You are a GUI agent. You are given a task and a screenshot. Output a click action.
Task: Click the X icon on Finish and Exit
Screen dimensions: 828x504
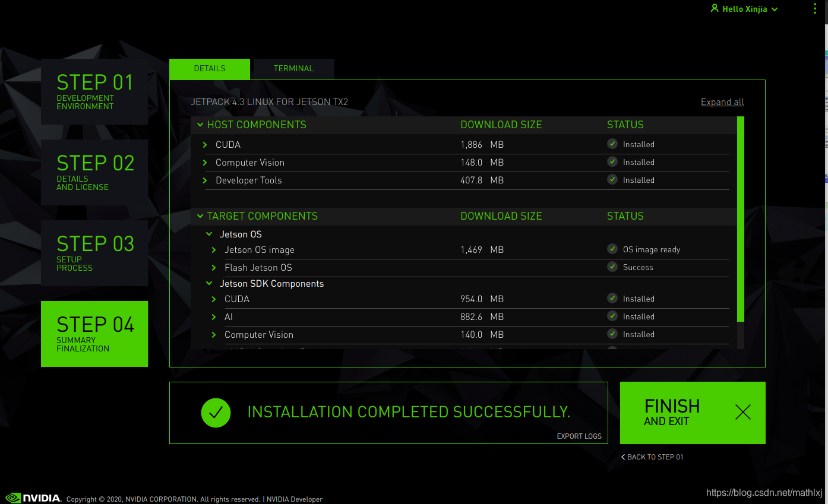(743, 413)
